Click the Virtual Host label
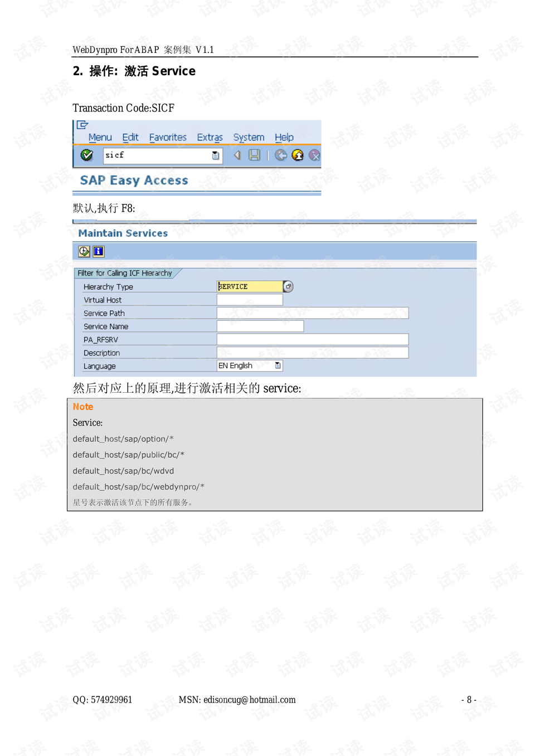 pyautogui.click(x=103, y=300)
